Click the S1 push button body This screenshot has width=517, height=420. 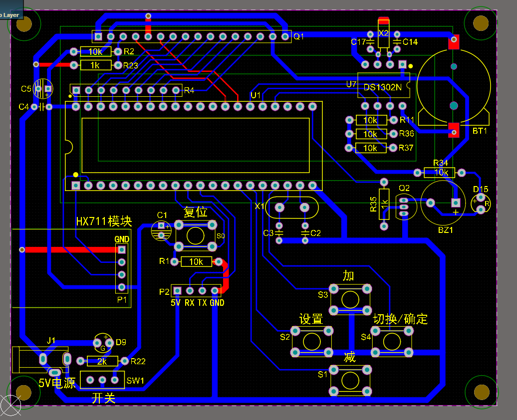coord(350,381)
